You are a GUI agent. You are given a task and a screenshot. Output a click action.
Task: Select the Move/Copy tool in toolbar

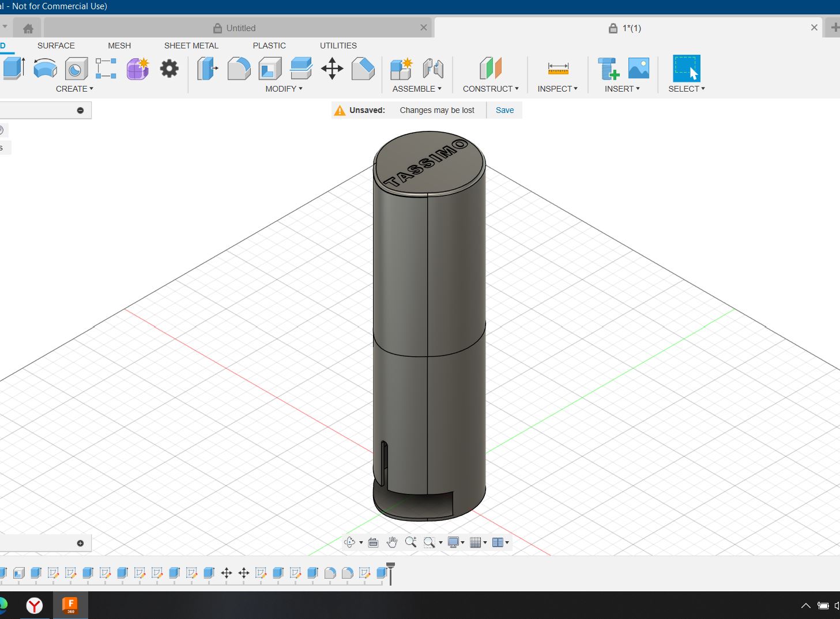tap(332, 69)
